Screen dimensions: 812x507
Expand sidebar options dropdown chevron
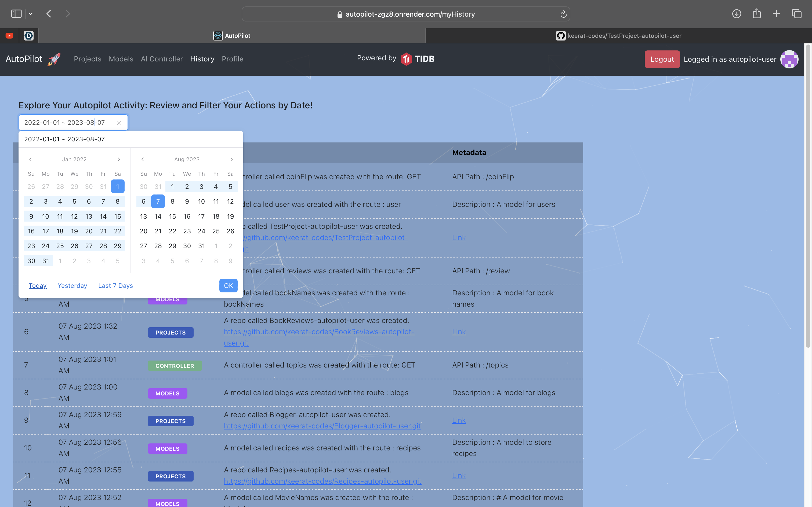click(31, 14)
